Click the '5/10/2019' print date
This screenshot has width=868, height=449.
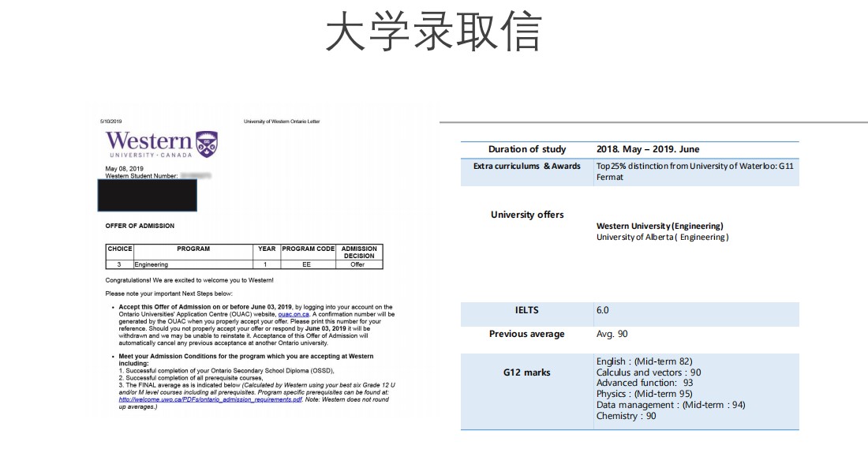coord(110,122)
